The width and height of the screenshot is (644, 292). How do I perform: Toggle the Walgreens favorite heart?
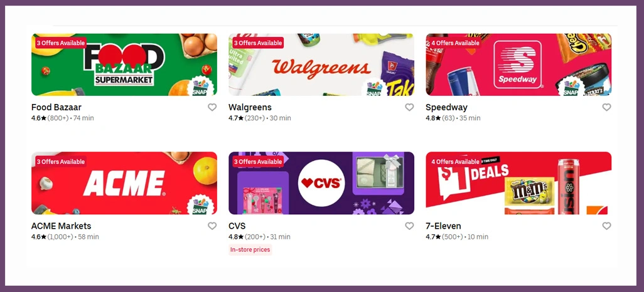[x=409, y=107]
